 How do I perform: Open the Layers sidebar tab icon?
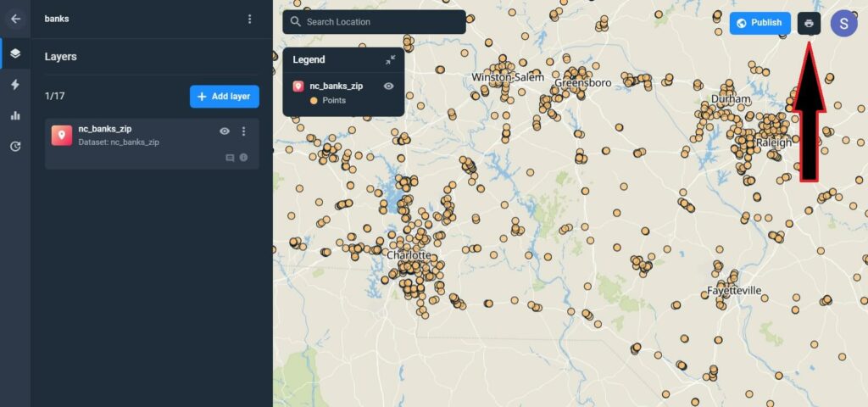[15, 53]
